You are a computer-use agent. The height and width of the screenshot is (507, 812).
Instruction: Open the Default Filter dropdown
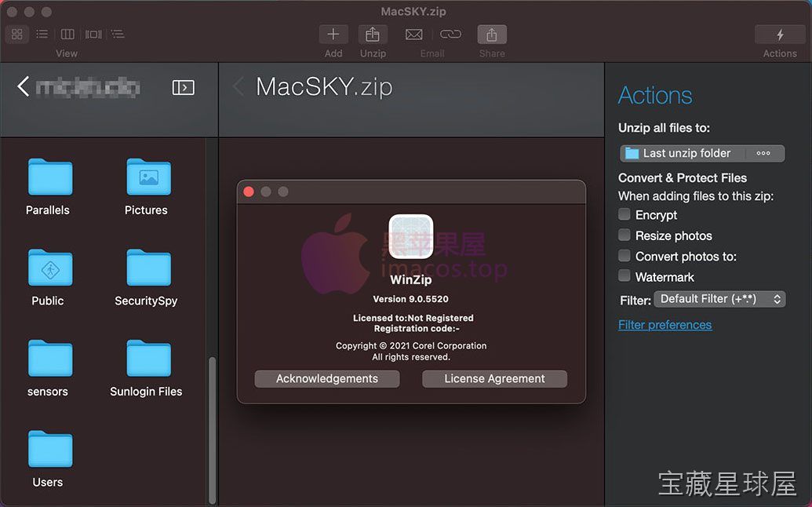tap(720, 299)
